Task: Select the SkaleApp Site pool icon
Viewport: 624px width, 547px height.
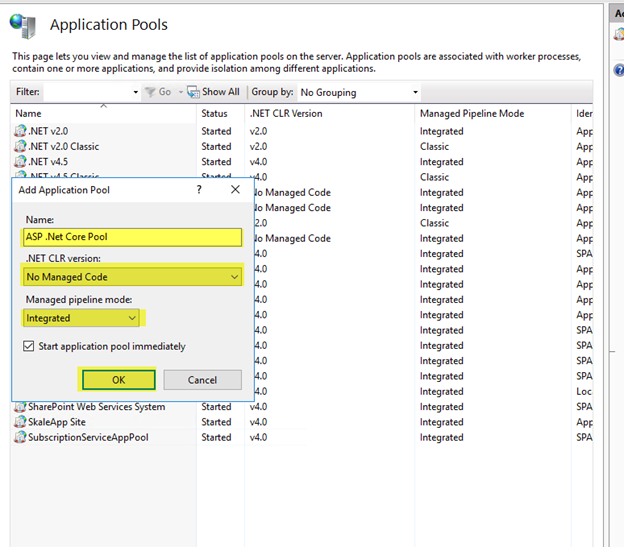Action: point(20,422)
